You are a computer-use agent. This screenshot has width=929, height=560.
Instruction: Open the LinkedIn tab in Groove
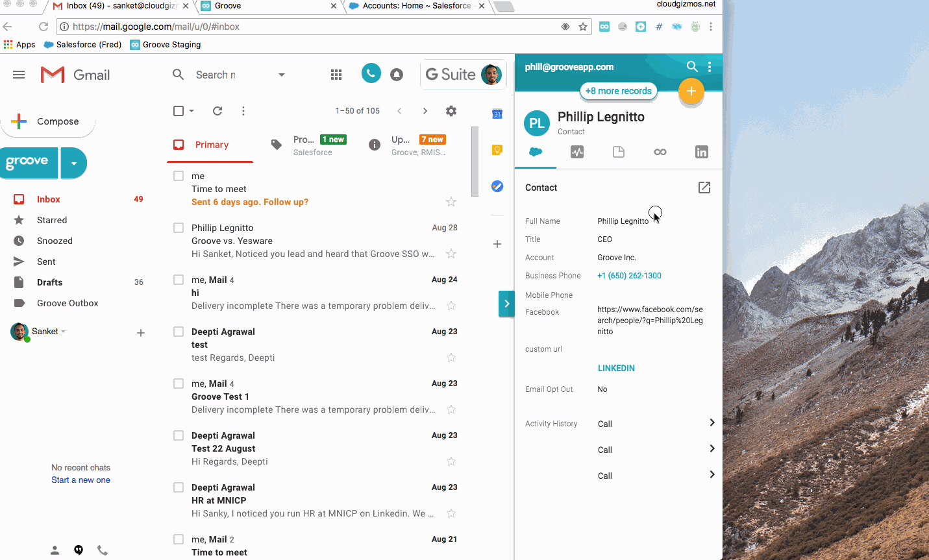click(x=702, y=152)
